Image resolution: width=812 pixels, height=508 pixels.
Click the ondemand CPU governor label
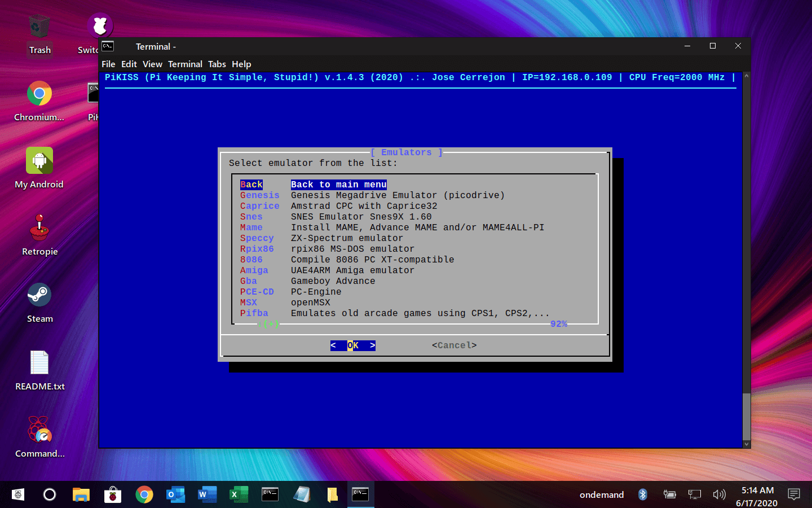[602, 494]
